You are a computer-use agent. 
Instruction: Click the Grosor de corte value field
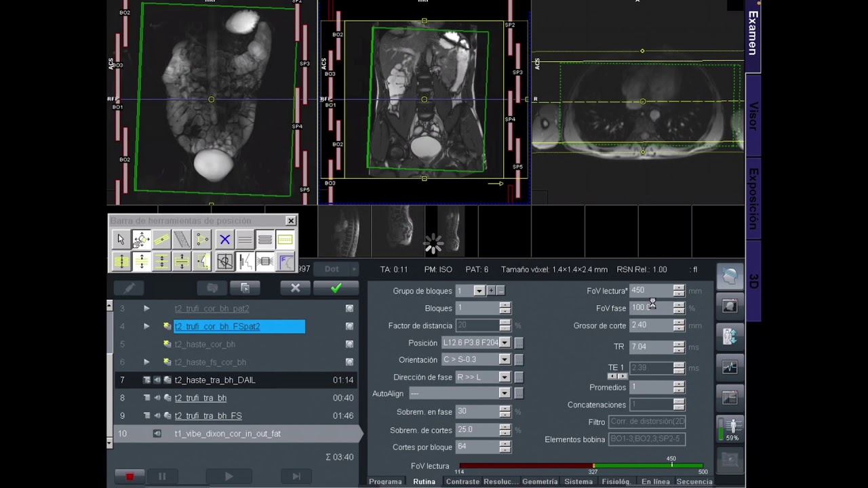click(651, 325)
